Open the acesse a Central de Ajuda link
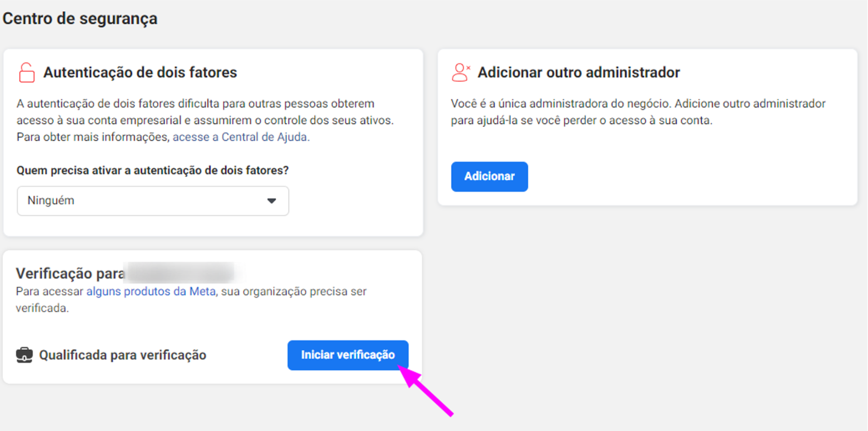 (241, 137)
